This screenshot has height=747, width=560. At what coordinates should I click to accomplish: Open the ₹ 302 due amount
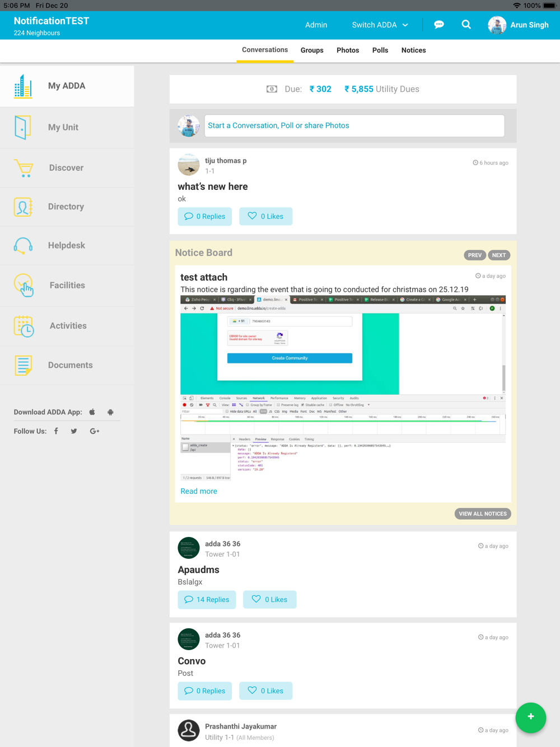tap(320, 89)
